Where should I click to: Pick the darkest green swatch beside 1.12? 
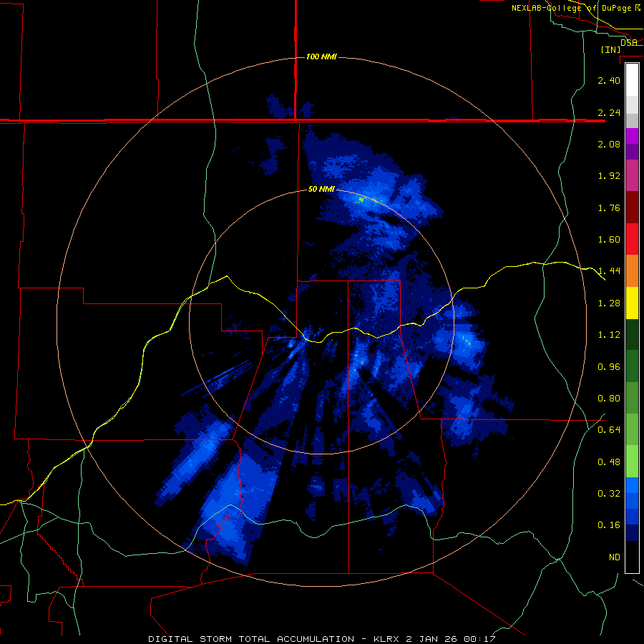tap(632, 335)
